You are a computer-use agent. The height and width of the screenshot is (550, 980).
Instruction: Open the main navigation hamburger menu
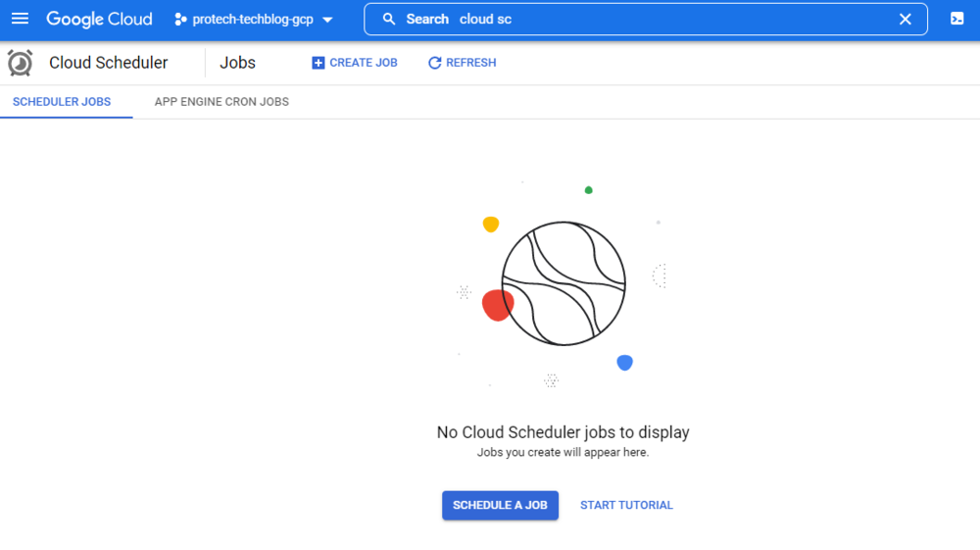20,19
